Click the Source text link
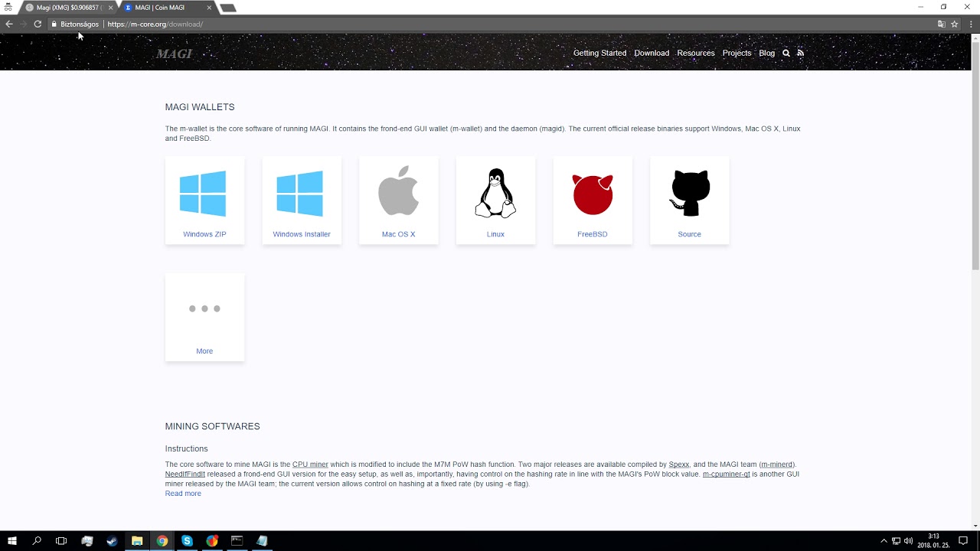Image resolution: width=980 pixels, height=551 pixels. [689, 234]
